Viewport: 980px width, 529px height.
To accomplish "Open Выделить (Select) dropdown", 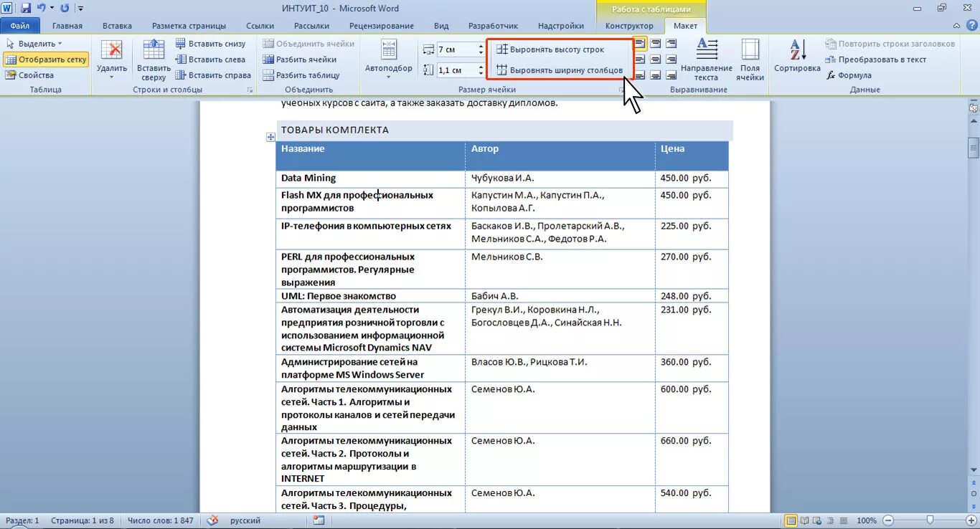I will pyautogui.click(x=34, y=44).
